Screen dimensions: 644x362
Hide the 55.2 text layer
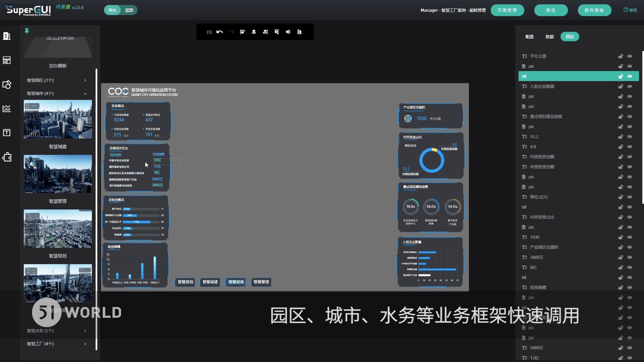(630, 137)
